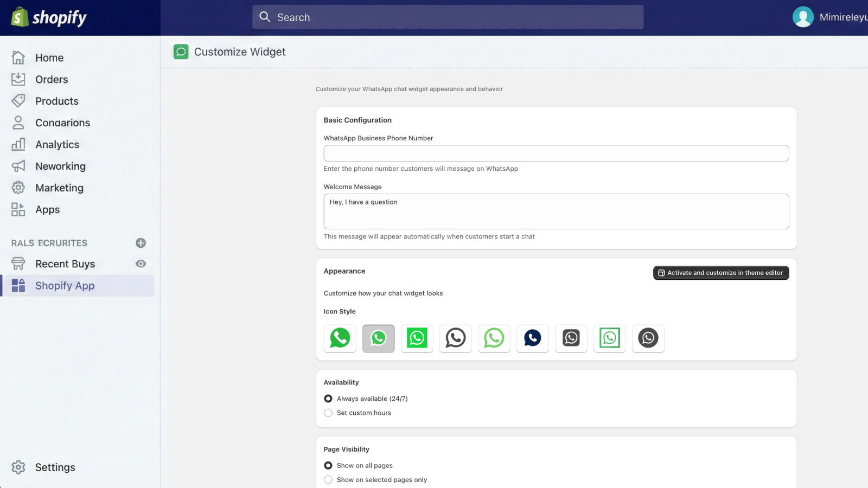Select the first green WhatsApp icon style
Viewport: 868px width, 488px height.
(340, 338)
